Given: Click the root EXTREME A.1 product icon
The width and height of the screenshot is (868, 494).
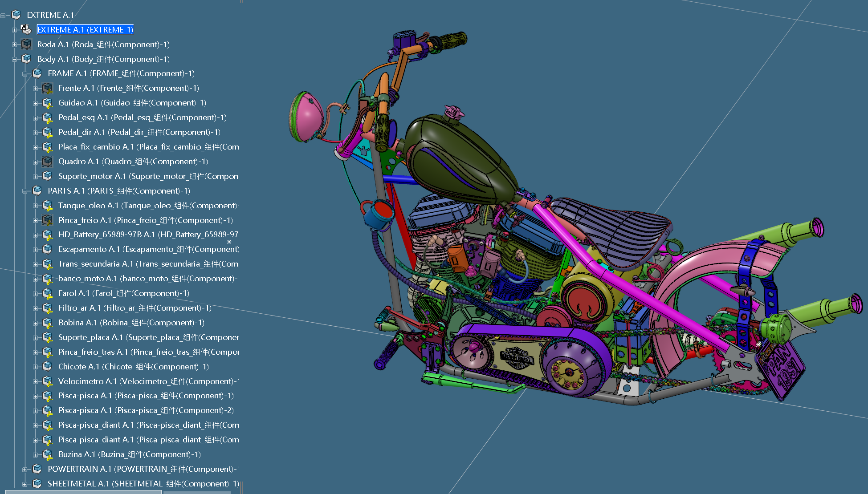Looking at the screenshot, I should click(16, 15).
